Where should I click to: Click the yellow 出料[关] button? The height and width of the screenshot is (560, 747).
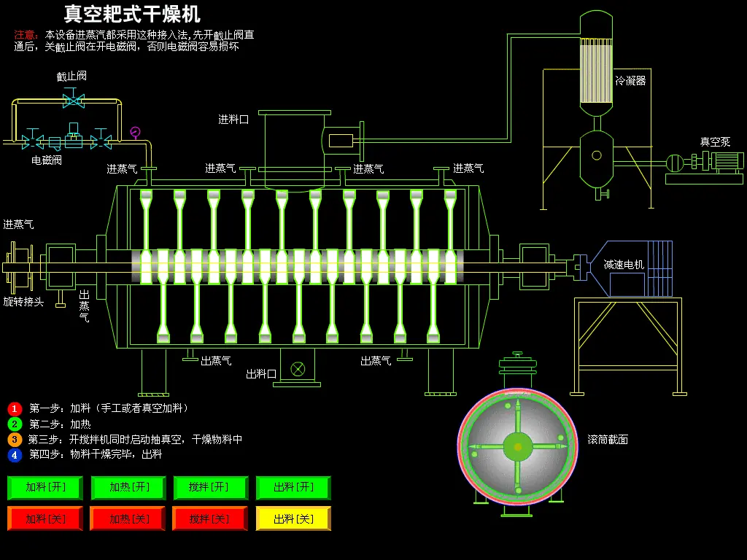click(x=293, y=518)
